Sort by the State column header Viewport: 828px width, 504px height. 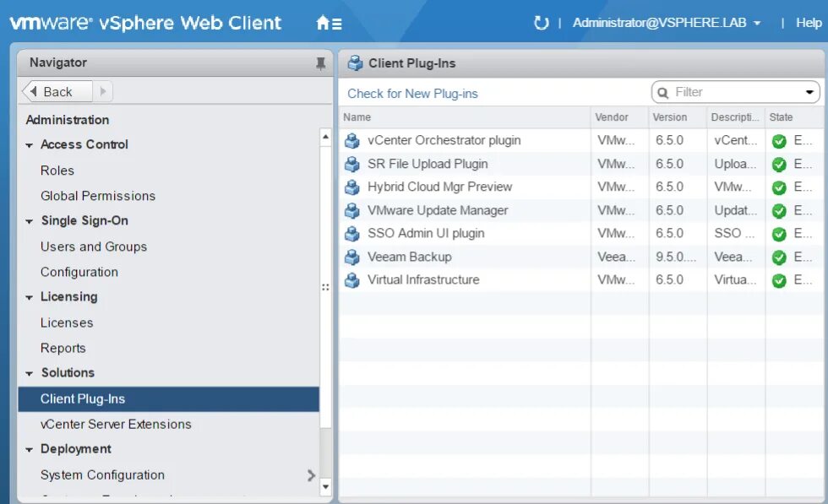pyautogui.click(x=794, y=117)
